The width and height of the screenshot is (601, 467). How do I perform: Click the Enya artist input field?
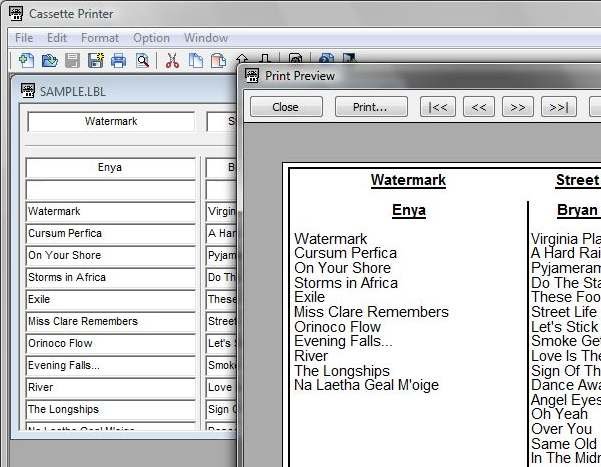tap(110, 168)
